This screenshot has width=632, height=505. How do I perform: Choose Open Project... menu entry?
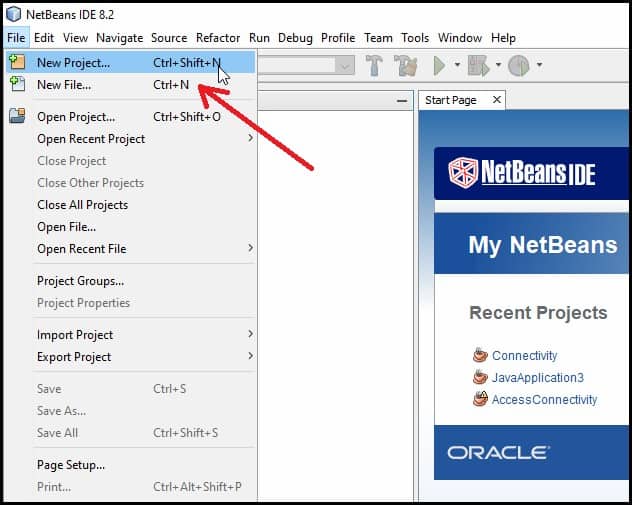click(x=131, y=117)
